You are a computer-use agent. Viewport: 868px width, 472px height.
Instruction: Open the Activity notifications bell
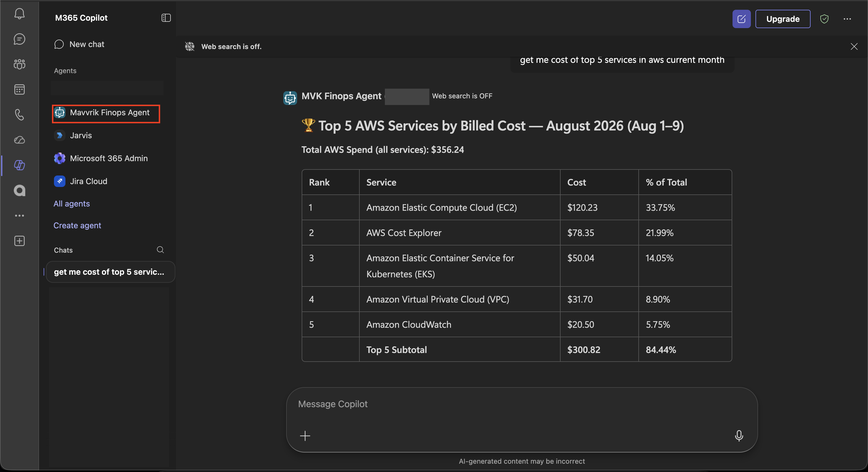(x=20, y=13)
